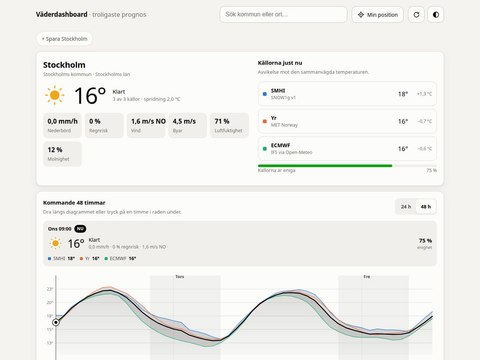Click the 0 % Regnrisk tile
This screenshot has height=360, width=480.
(x=104, y=125)
